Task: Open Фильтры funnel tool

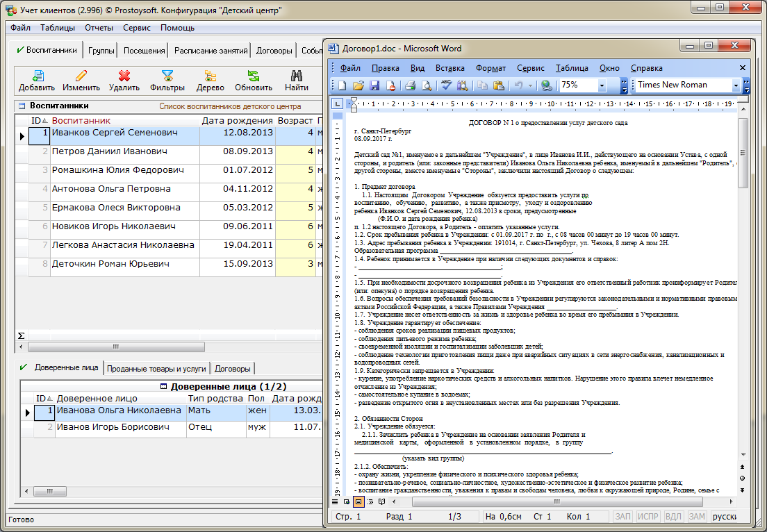Action: (167, 76)
